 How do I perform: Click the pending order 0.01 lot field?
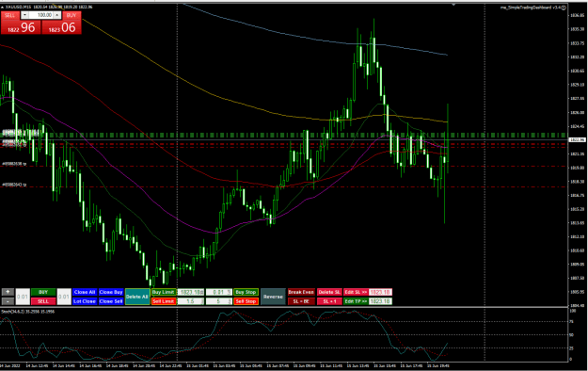coord(218,292)
